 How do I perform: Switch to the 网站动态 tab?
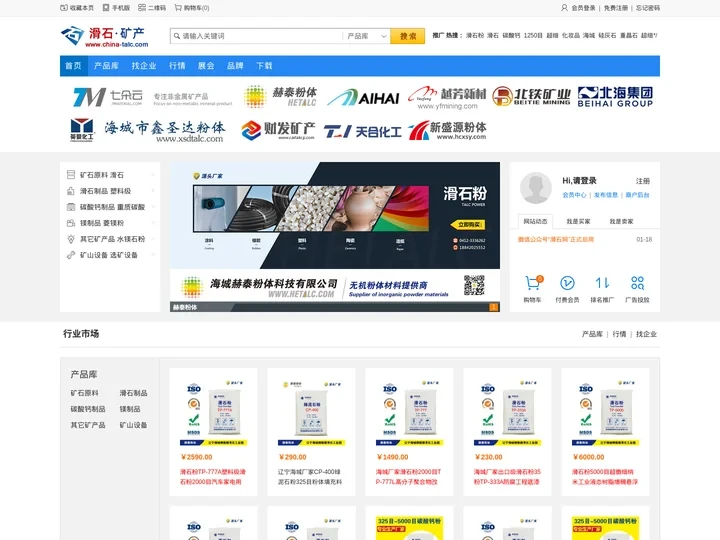[535, 221]
